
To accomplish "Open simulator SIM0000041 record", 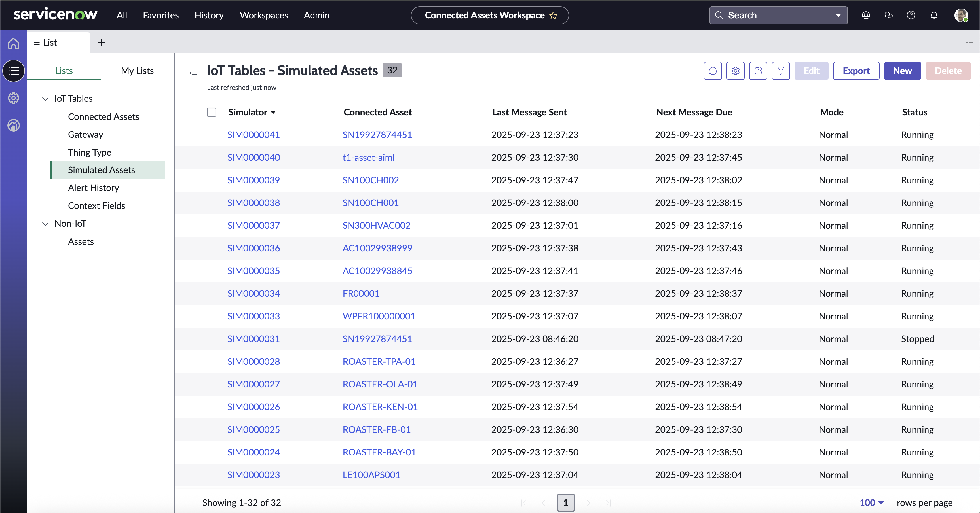I will (x=254, y=135).
